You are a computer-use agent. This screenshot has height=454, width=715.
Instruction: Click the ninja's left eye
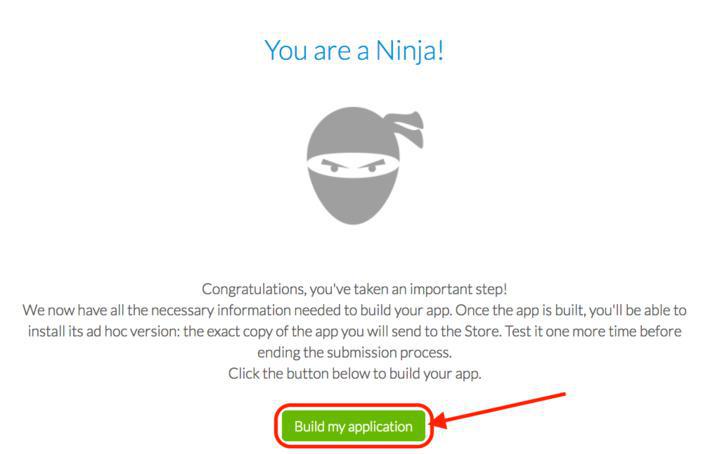335,166
